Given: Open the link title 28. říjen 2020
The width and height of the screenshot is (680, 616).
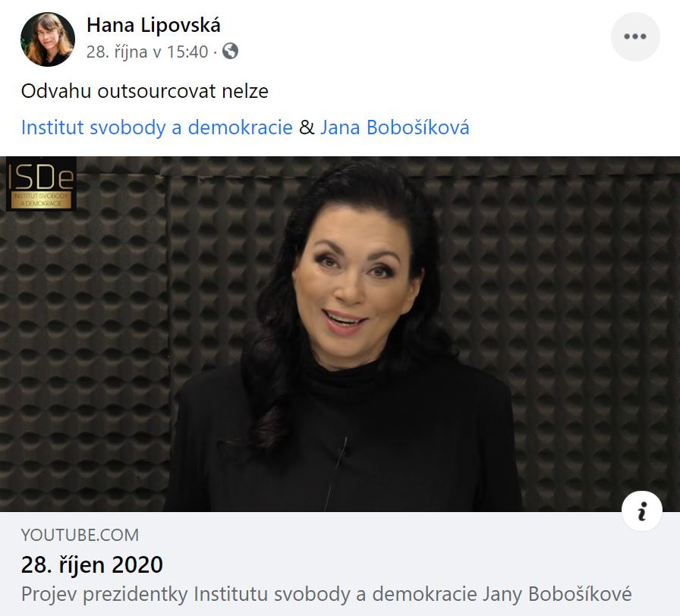Looking at the screenshot, I should pyautogui.click(x=92, y=565).
